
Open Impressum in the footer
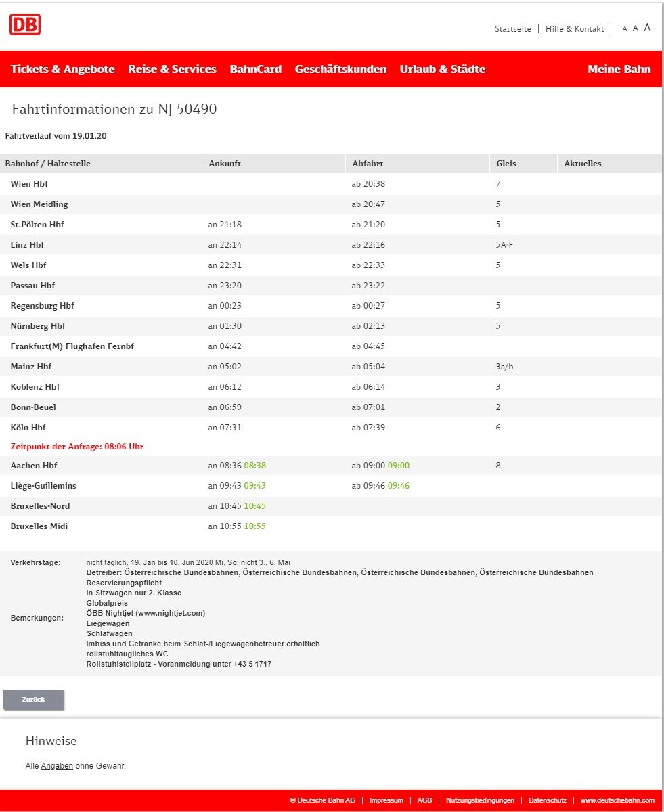[x=386, y=800]
